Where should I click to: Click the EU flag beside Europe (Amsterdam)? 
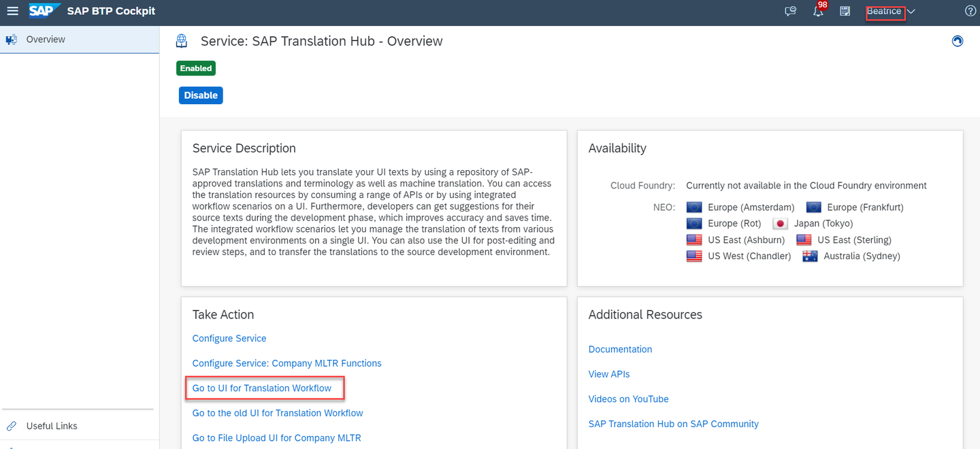(x=694, y=207)
